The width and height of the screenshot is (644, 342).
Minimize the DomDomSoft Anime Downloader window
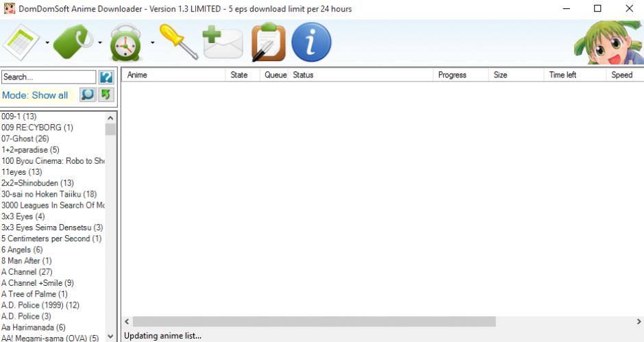(567, 9)
